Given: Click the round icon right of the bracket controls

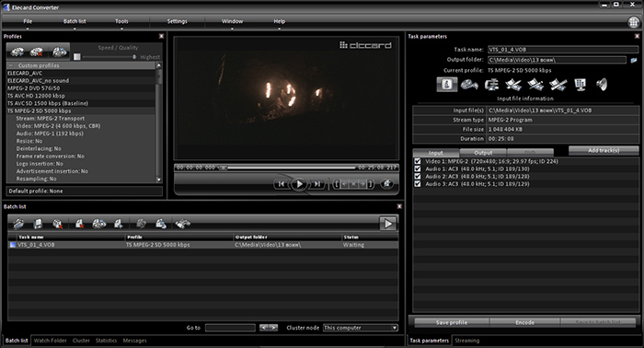Looking at the screenshot, I should [386, 184].
